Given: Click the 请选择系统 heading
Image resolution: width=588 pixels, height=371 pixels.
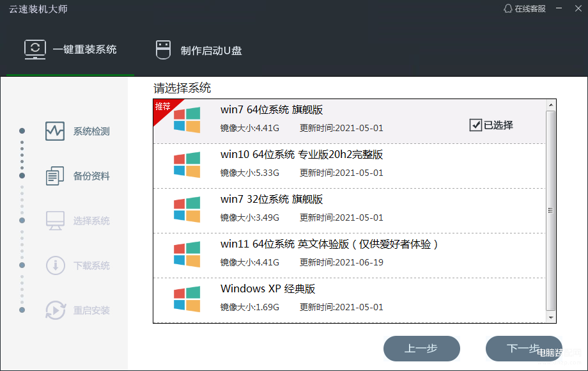Looking at the screenshot, I should pos(182,88).
